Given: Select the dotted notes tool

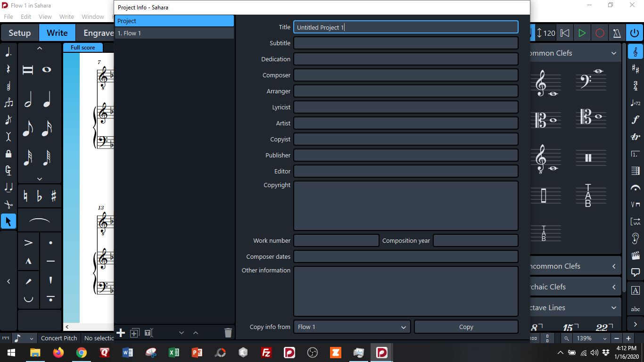Looking at the screenshot, I should (x=8, y=52).
